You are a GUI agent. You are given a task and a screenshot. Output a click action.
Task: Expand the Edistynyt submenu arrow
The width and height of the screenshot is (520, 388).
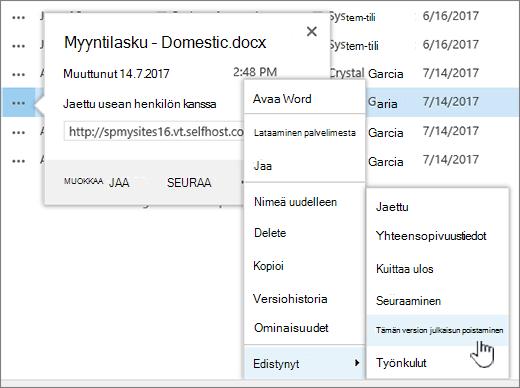(x=357, y=363)
